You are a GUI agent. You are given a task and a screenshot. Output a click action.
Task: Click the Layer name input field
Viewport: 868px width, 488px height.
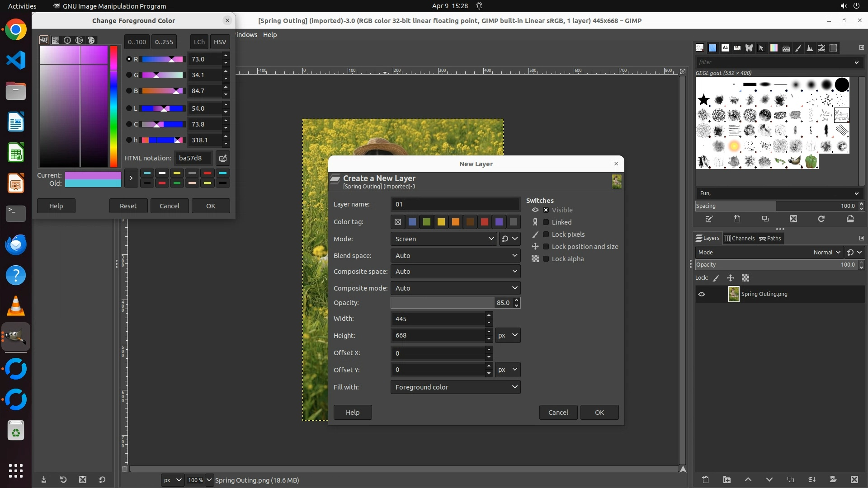point(455,204)
